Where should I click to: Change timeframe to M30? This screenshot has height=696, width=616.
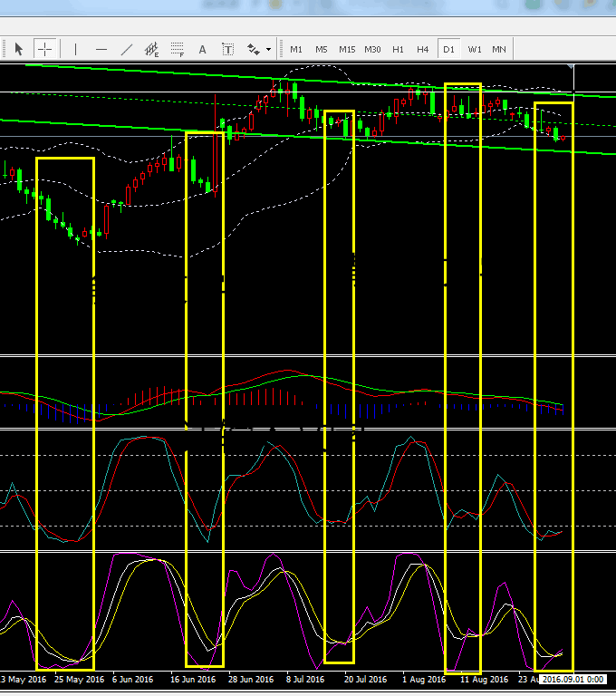pyautogui.click(x=372, y=49)
